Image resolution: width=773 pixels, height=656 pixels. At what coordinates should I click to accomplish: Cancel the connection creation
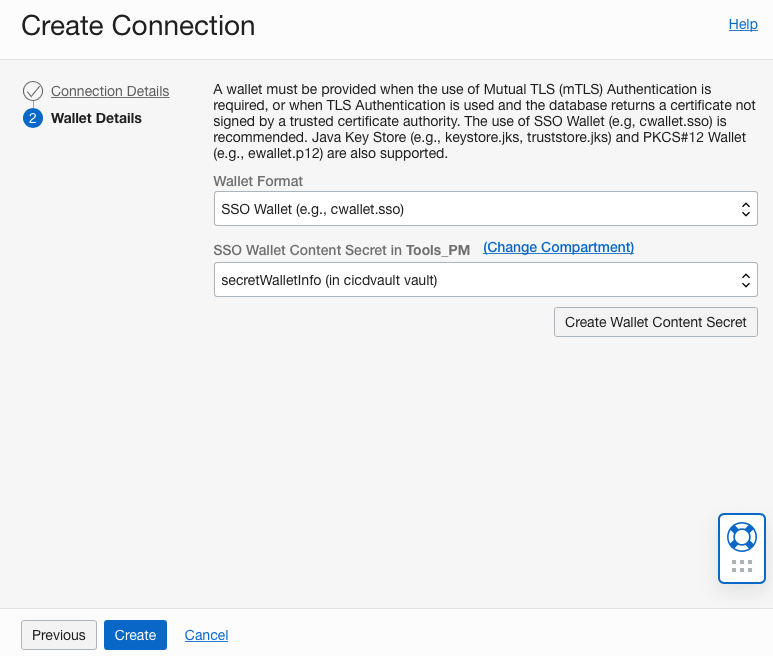[x=206, y=635]
